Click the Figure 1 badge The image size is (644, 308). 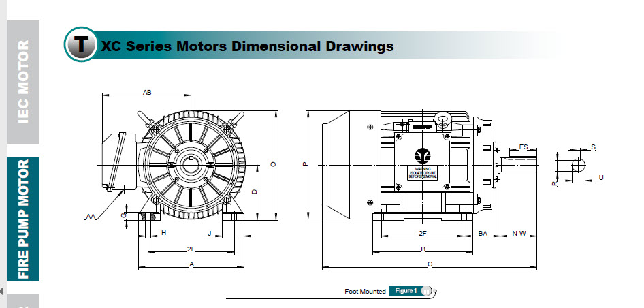404,291
